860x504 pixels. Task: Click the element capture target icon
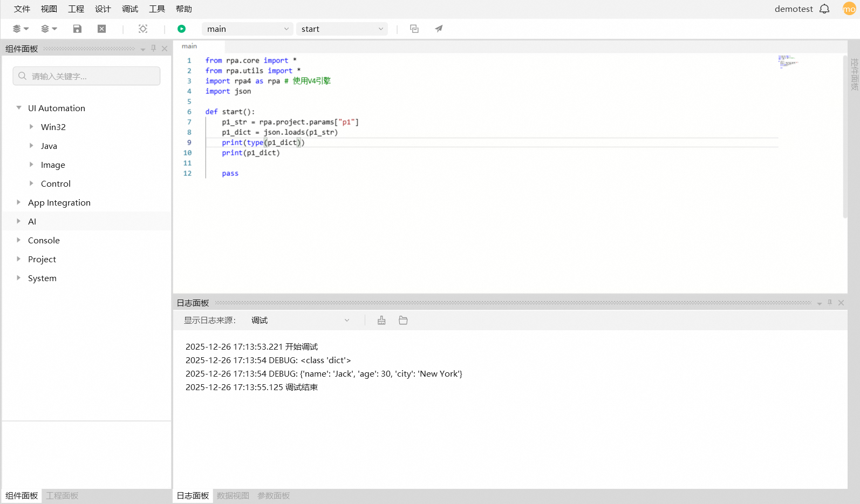pos(143,29)
